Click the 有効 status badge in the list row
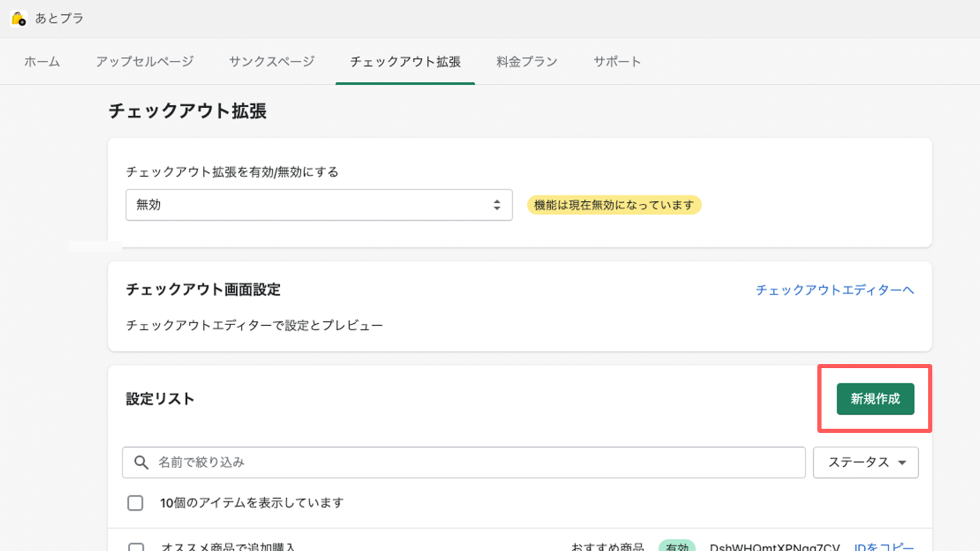Viewport: 980px width, 551px height. pyautogui.click(x=677, y=547)
